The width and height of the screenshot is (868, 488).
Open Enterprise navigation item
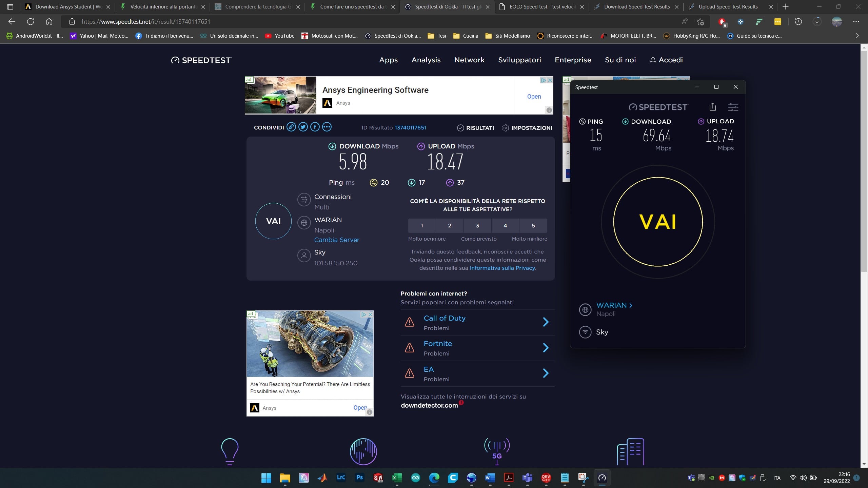[x=573, y=60]
